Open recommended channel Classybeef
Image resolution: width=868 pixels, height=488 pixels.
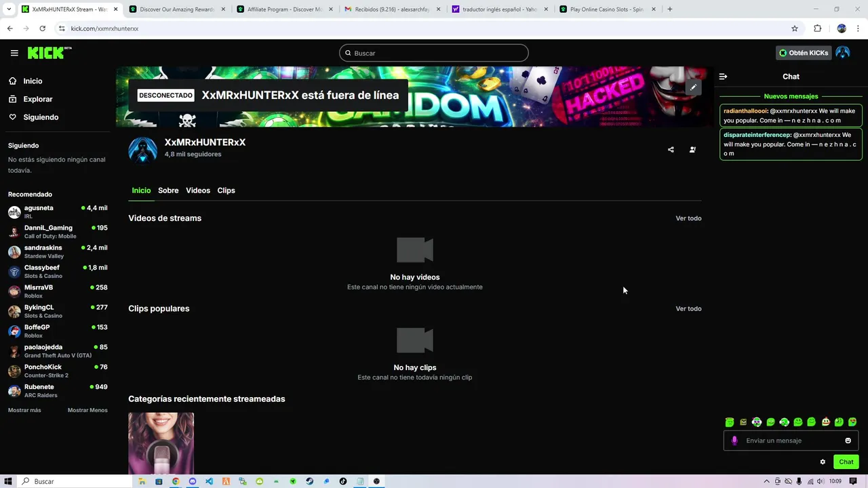(58, 271)
